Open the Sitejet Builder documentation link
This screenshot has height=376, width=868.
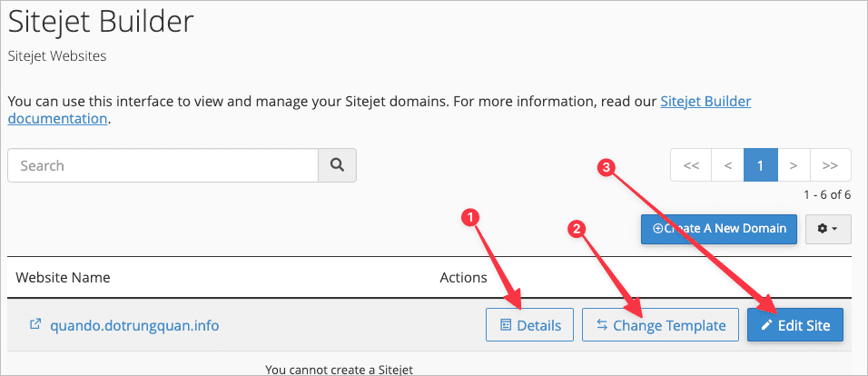tap(705, 101)
